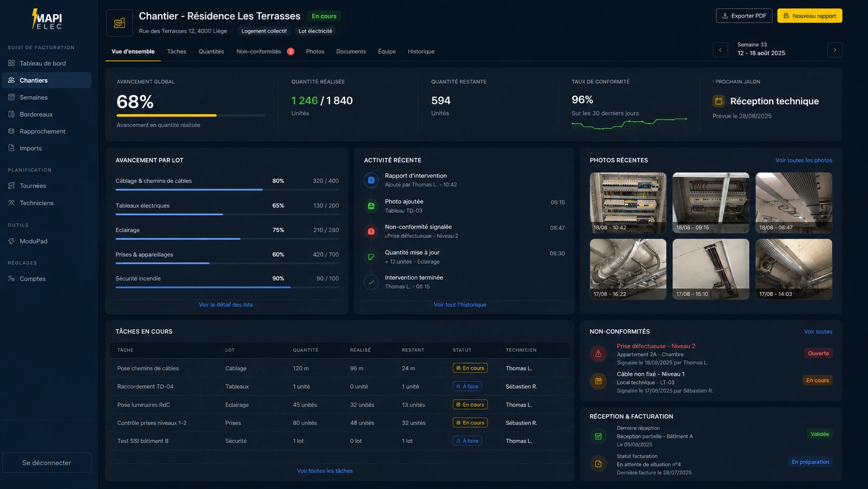The height and width of the screenshot is (489, 868).
Task: Click the Tournées sidebar icon
Action: 11,186
